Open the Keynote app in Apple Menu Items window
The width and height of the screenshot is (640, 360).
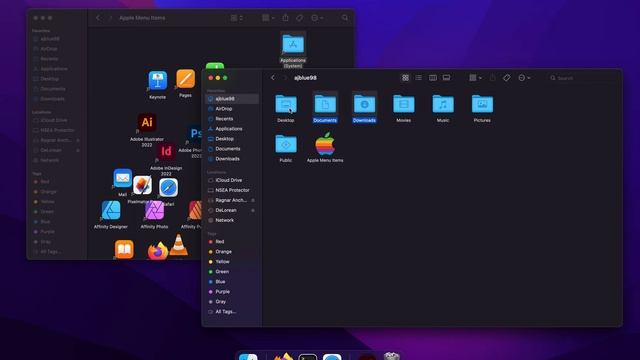pyautogui.click(x=158, y=81)
